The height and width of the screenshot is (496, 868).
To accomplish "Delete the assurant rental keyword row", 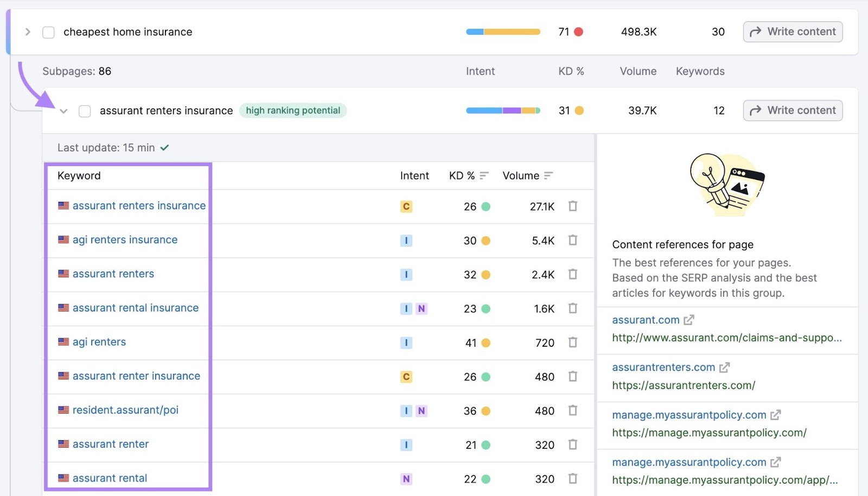I will click(x=572, y=479).
